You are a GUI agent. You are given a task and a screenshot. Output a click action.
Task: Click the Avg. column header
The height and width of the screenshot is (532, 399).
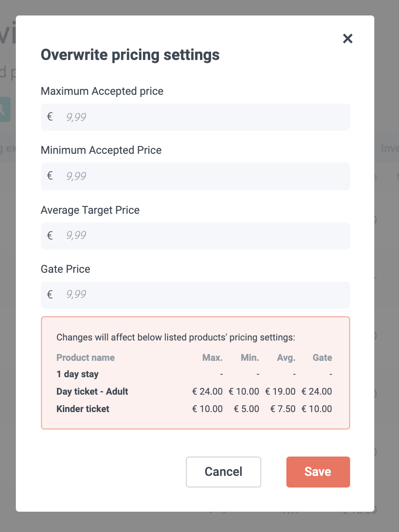[x=286, y=358]
